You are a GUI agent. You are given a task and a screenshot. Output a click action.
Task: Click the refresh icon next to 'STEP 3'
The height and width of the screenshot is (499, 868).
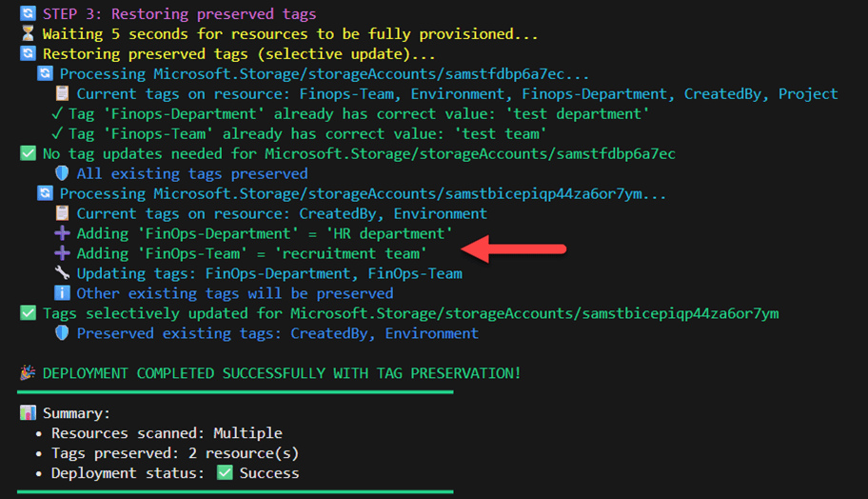[27, 14]
